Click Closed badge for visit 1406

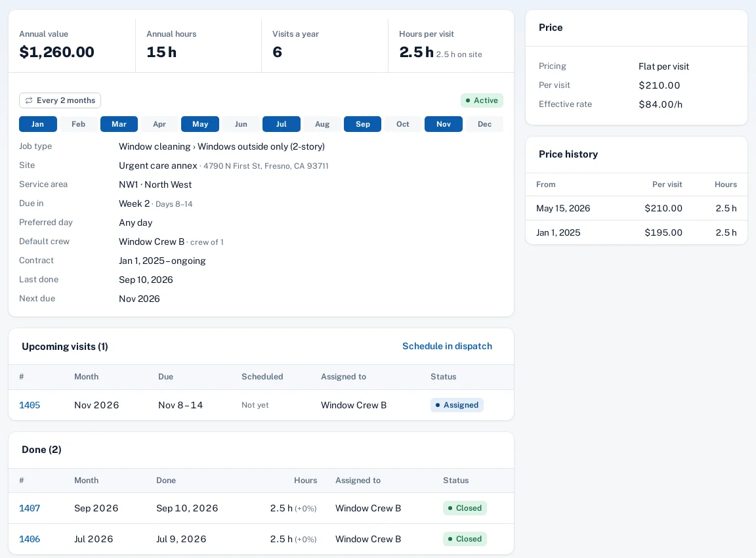(x=465, y=539)
